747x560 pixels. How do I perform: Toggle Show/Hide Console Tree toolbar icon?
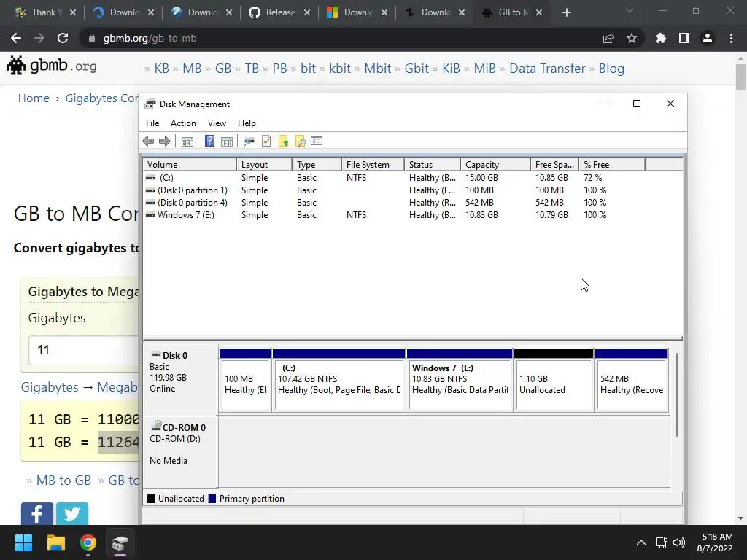pos(187,141)
